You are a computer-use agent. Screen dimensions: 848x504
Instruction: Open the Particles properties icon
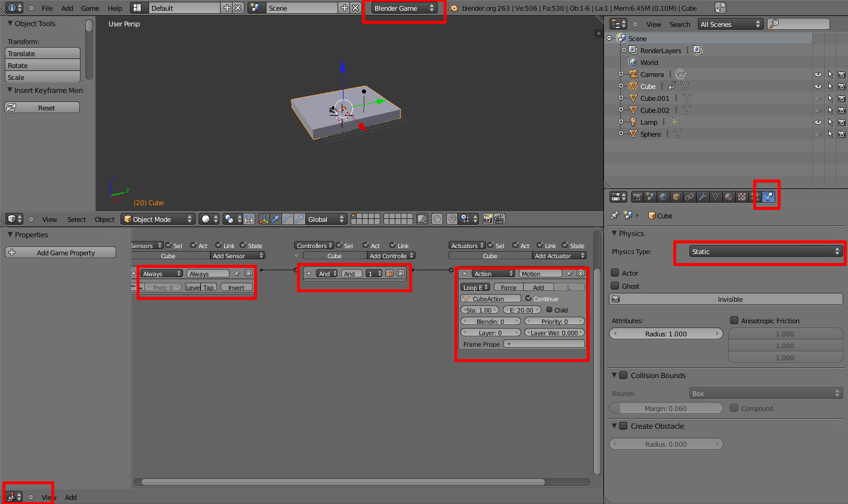755,197
